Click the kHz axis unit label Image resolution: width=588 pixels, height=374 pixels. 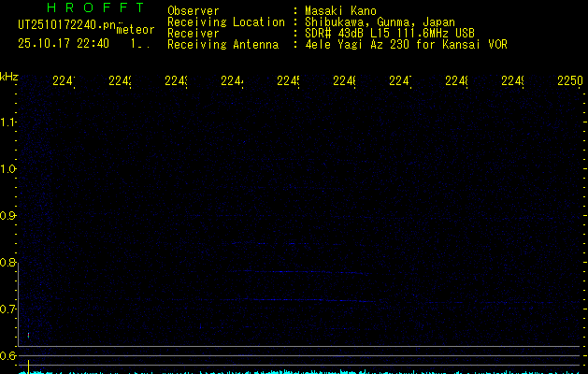9,77
